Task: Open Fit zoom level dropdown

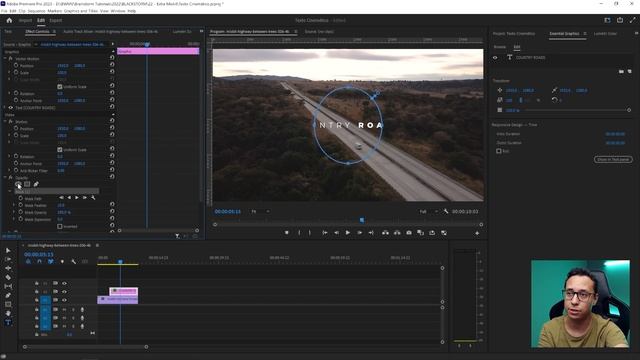Action: (x=260, y=211)
